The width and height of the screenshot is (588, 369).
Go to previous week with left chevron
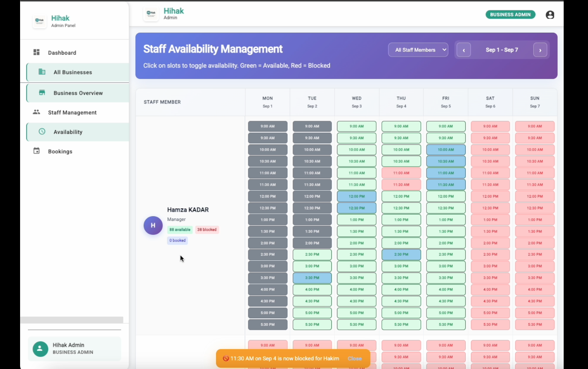(464, 50)
